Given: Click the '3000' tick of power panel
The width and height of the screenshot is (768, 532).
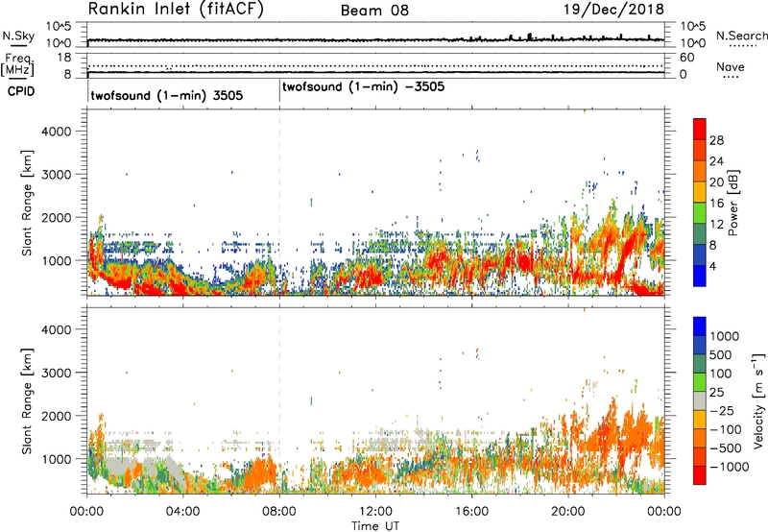Looking at the screenshot, I should pos(56,175).
